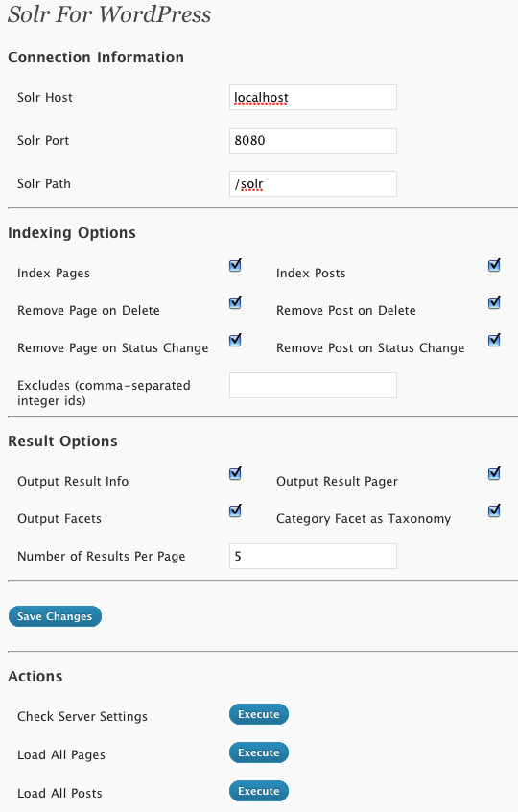518x812 pixels.
Task: Toggle the Output Facets checkbox
Action: (x=235, y=511)
